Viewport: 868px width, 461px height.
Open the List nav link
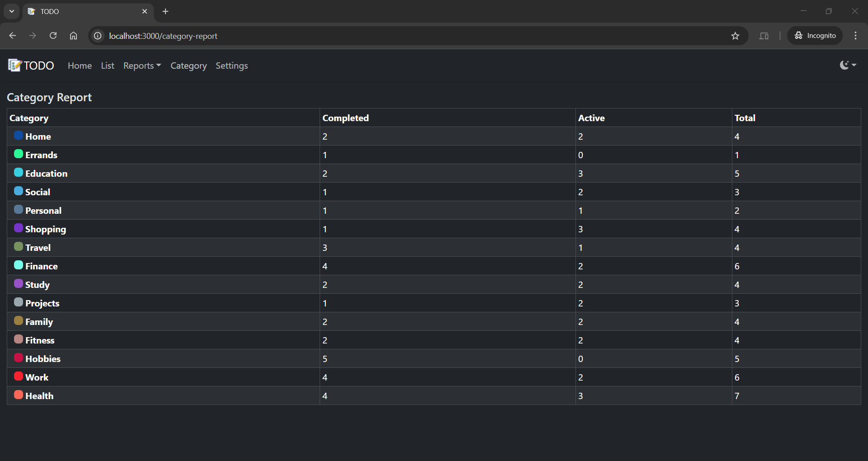click(108, 66)
